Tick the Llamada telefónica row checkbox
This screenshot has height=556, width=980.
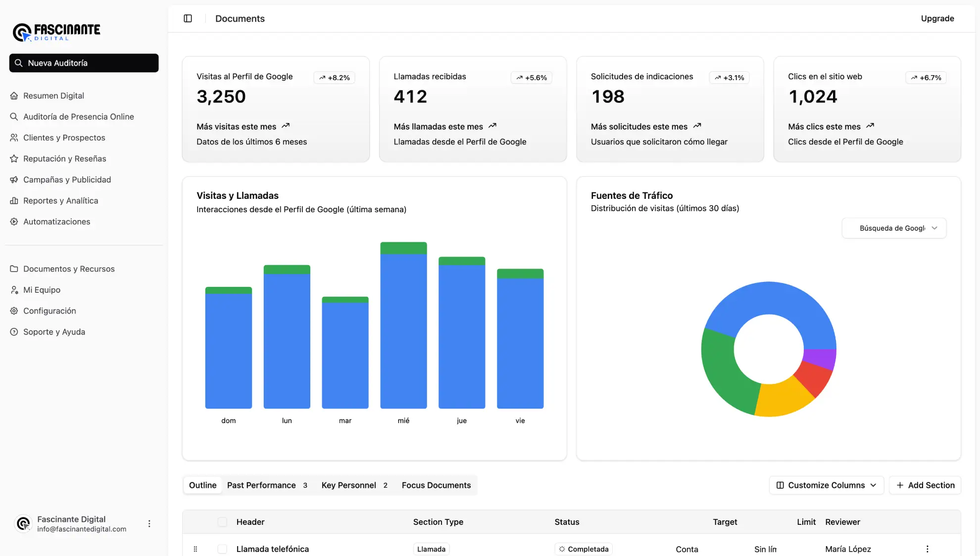coord(222,549)
